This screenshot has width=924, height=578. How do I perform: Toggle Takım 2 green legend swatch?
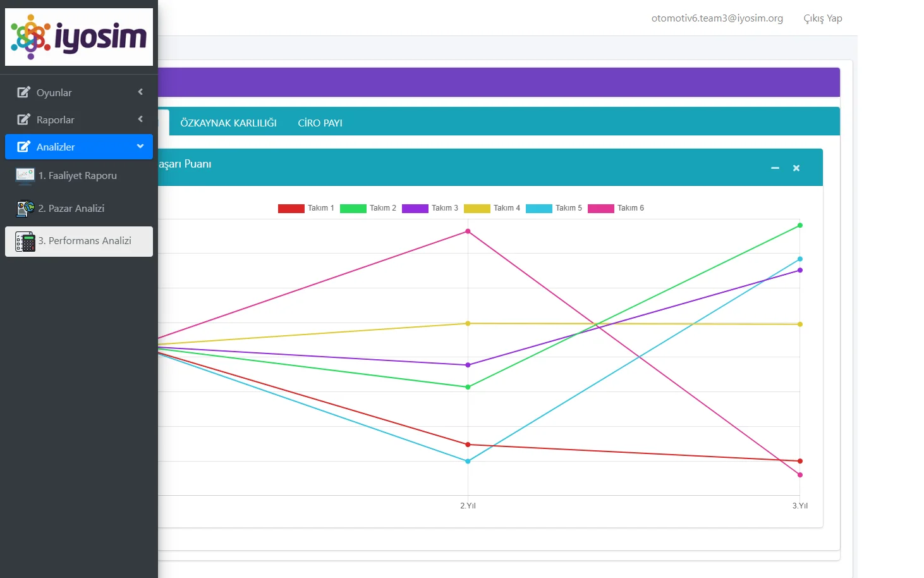353,209
